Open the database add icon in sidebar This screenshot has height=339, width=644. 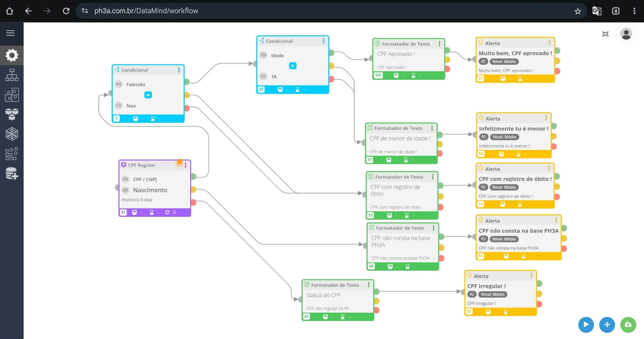pyautogui.click(x=12, y=173)
